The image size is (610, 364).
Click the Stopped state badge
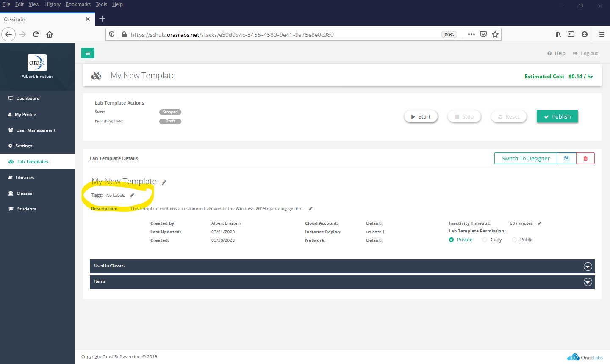pyautogui.click(x=170, y=112)
